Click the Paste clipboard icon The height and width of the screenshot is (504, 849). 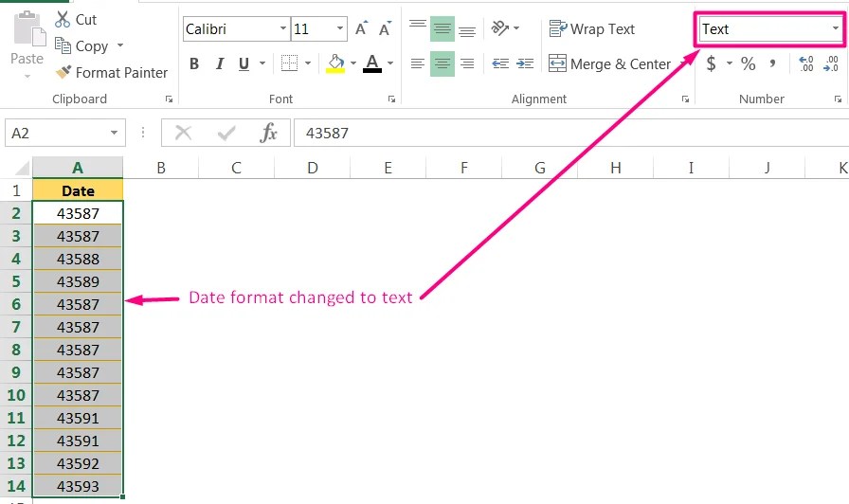28,29
